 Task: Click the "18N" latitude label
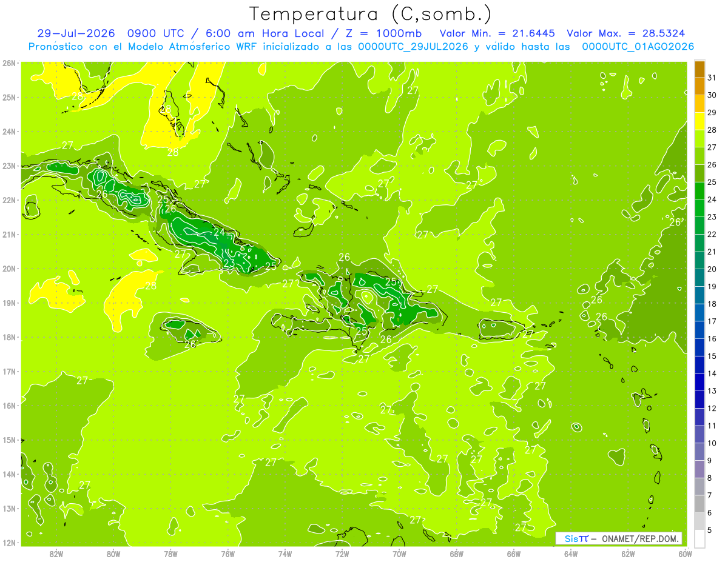click(9, 337)
